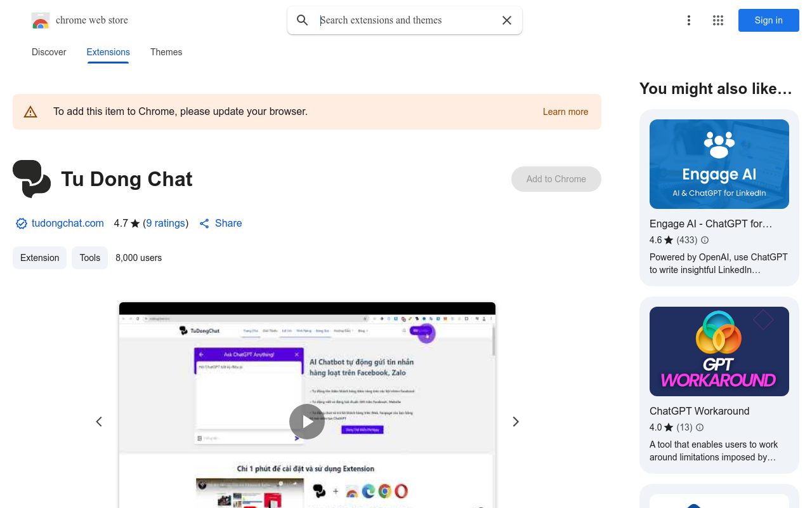This screenshot has height=508, width=812.
Task: Open the Chrome Web Store logo home
Action: [80, 20]
